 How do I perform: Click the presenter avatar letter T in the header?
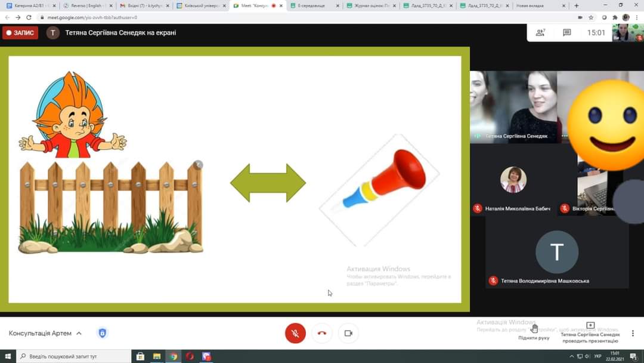(52, 33)
